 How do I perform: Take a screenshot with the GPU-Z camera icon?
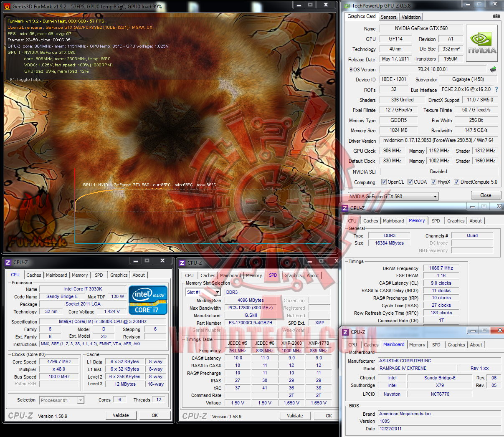(x=496, y=16)
